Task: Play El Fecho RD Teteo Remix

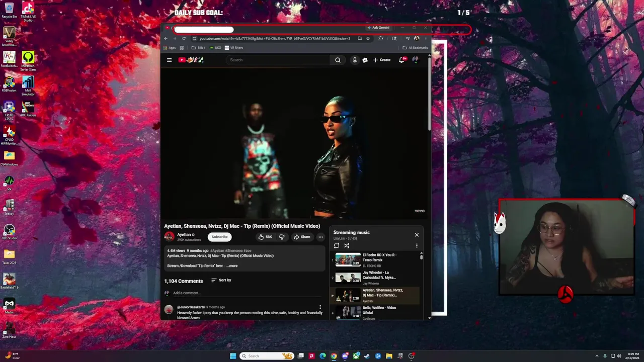Action: 375,259
